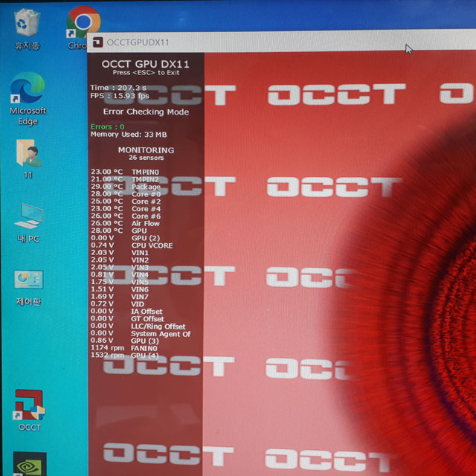Viewport: 476px width, 476px height.
Task: Select the VIN3 voltage row
Action: [x=120, y=267]
